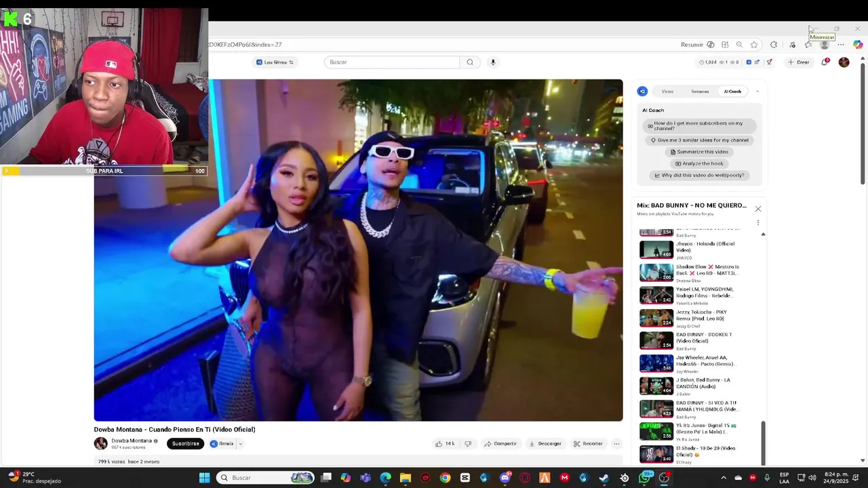The image size is (868, 488).
Task: Open Google Chrome from taskbar
Action: click(445, 478)
